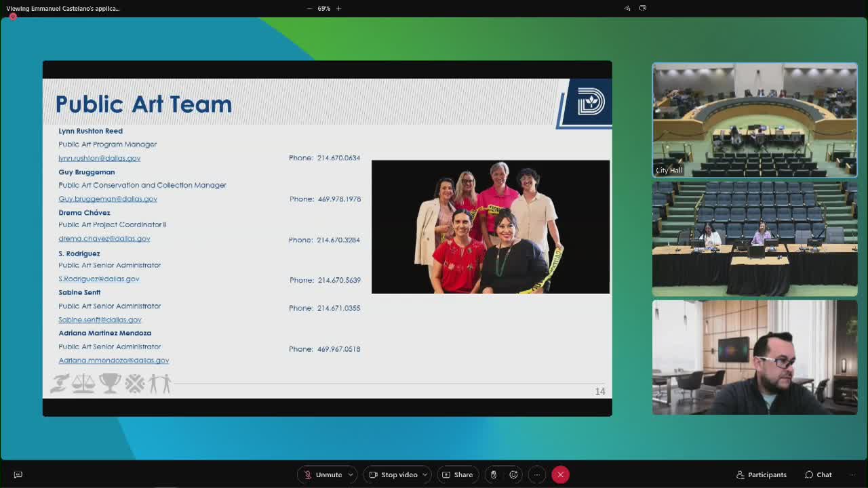Select the speaker's webcam video tile

[755, 357]
